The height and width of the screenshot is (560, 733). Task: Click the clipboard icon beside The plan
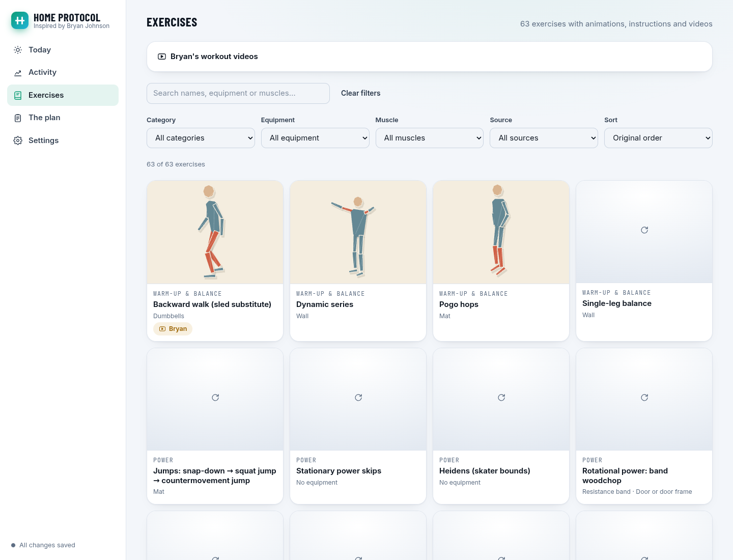18,118
